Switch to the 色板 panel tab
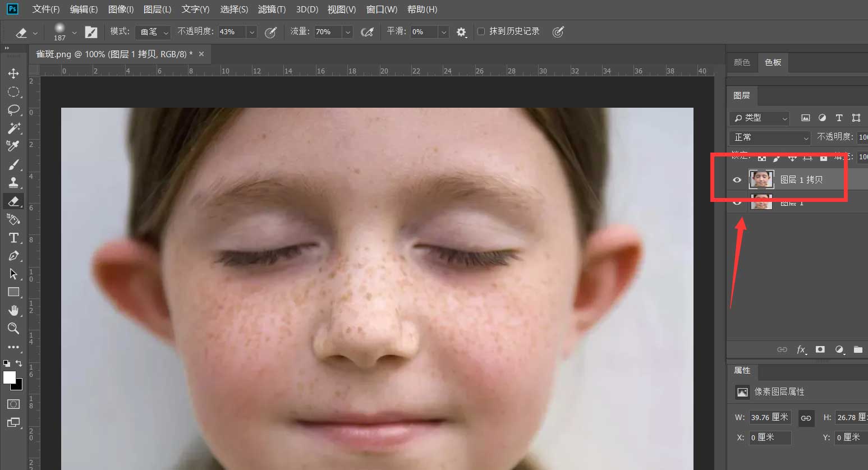This screenshot has width=868, height=470. click(x=773, y=63)
